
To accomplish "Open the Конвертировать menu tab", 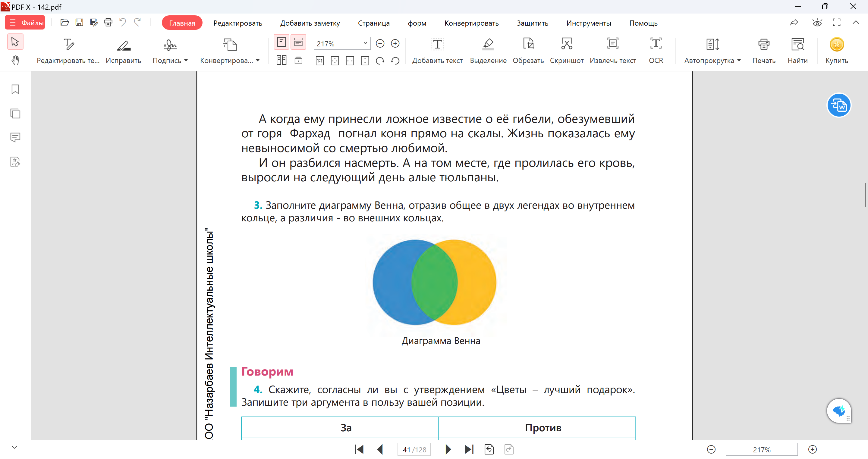I will click(471, 23).
